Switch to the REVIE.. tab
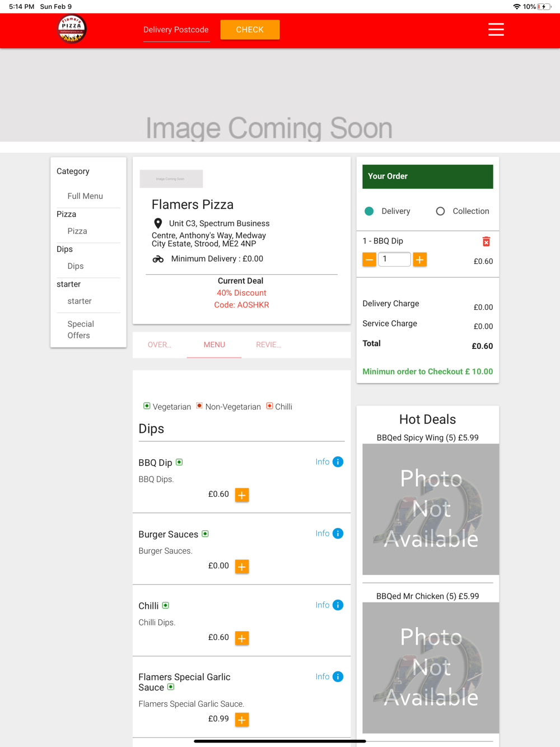Viewport: 560px width, 747px height. pyautogui.click(x=269, y=345)
